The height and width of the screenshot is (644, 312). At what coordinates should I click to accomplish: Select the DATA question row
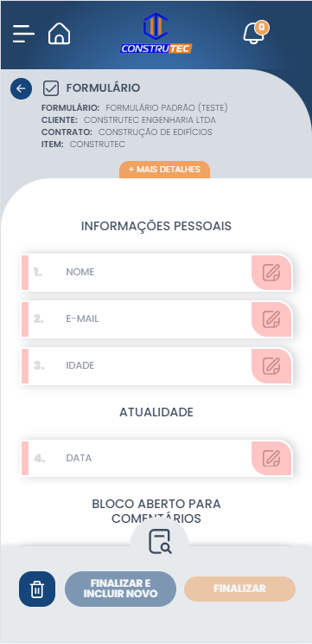[156, 459]
